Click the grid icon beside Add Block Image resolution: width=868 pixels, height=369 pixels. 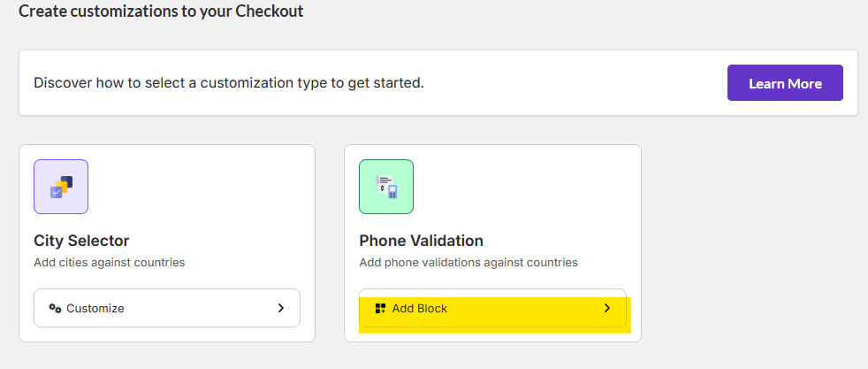(381, 308)
